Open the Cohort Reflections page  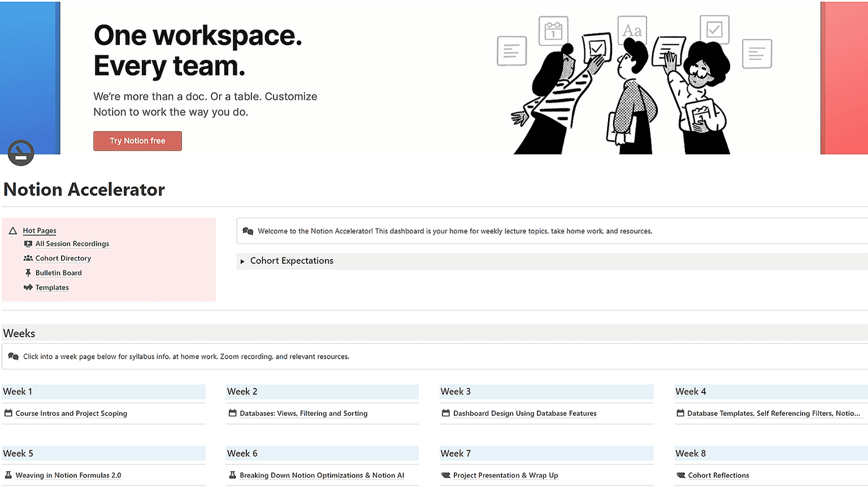[x=719, y=476]
